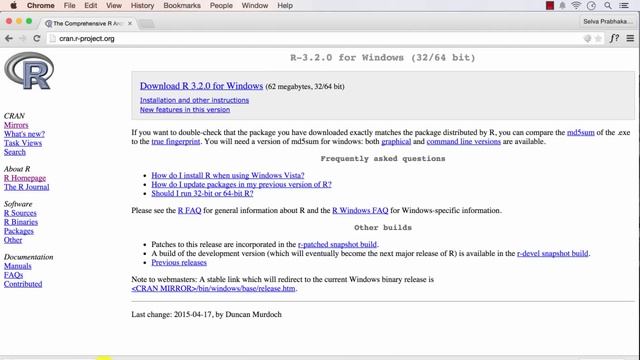Open Spotlight search icon

click(608, 6)
